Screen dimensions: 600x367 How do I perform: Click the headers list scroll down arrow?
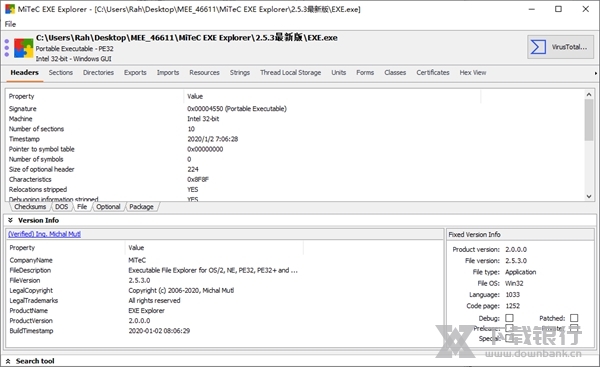[x=589, y=196]
